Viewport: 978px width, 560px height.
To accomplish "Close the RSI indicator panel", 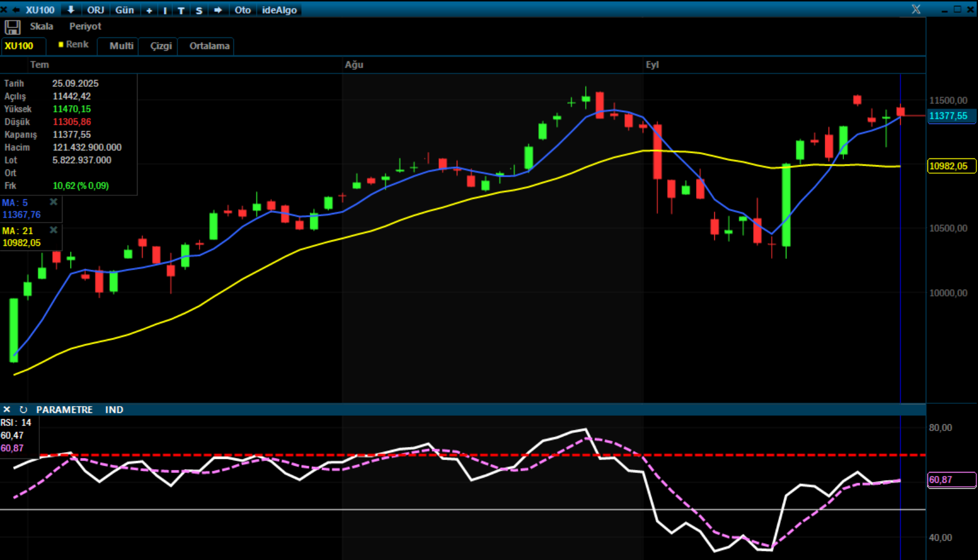I will click(6, 409).
